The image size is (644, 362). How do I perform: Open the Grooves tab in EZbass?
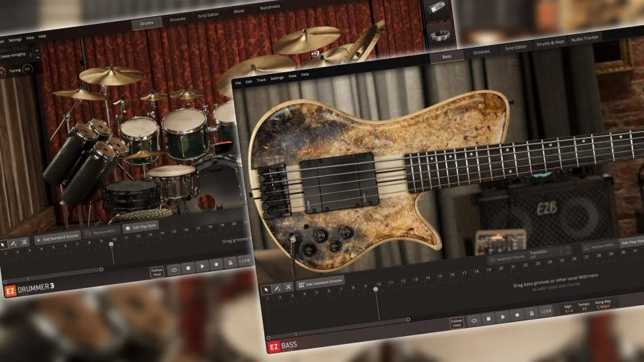[481, 52]
